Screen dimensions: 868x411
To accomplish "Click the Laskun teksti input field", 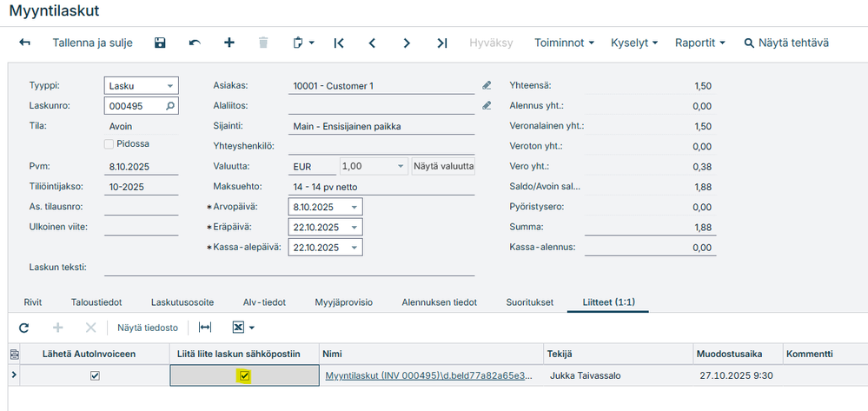I will tap(289, 268).
